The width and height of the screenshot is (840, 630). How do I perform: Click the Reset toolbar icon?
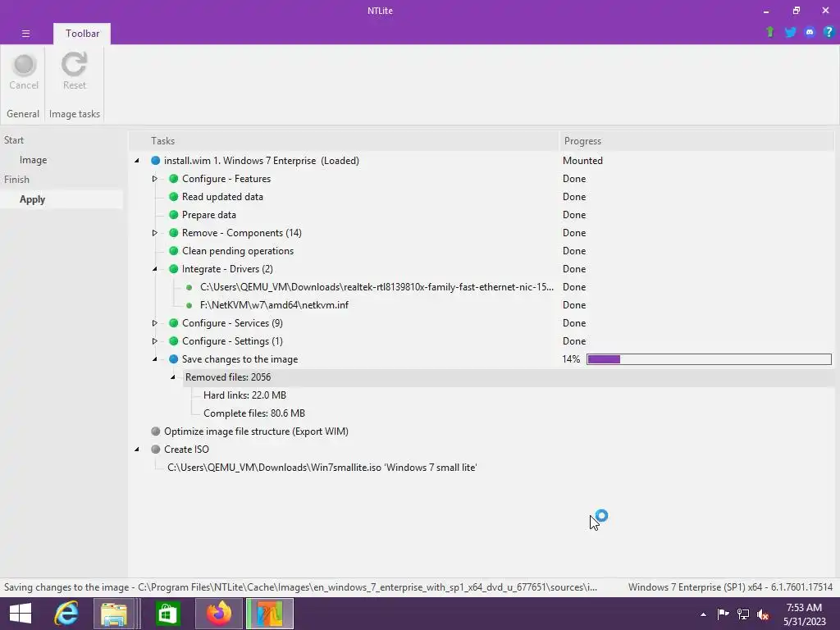(x=74, y=64)
